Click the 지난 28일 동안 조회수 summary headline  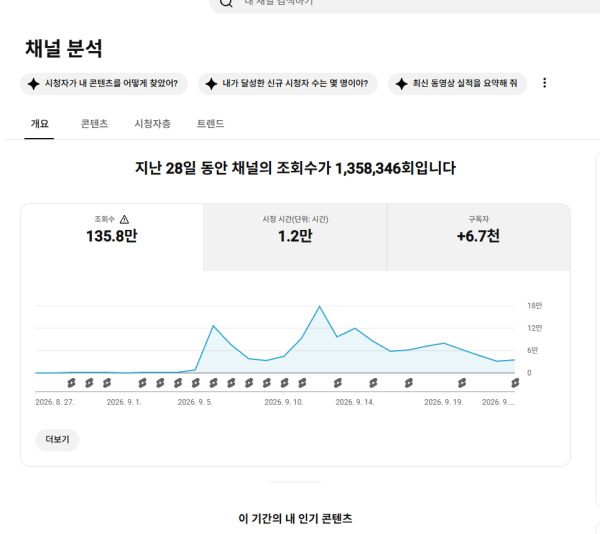pos(295,168)
